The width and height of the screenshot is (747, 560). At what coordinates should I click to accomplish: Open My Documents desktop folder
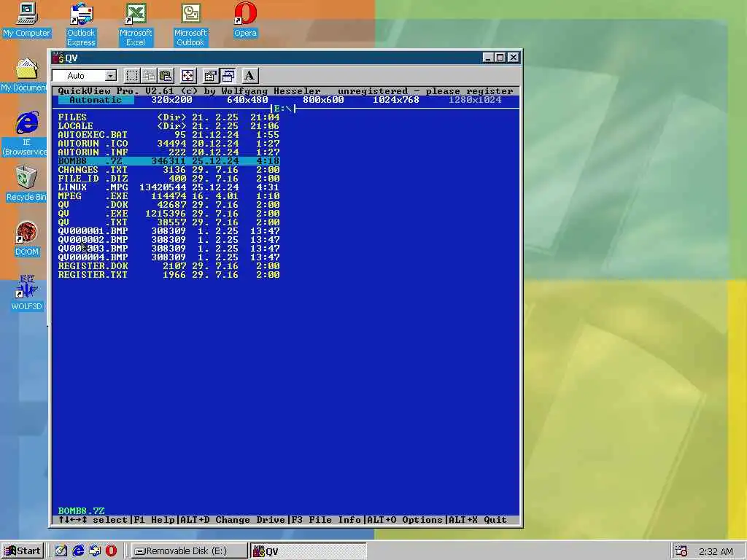[x=24, y=75]
